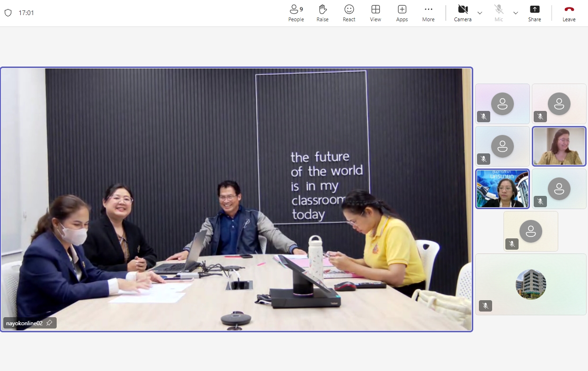Select the woman in yellow blouse video tile
Viewport: 588px width, 371px height.
pyautogui.click(x=559, y=146)
